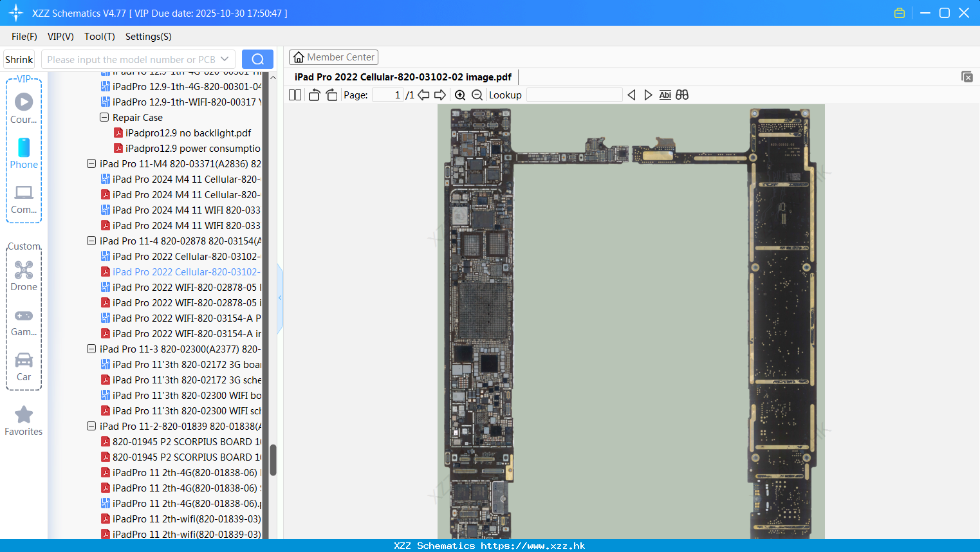
Task: Open iPadPro 12.9-1th-4G-820-00301 file
Action: click(x=181, y=86)
